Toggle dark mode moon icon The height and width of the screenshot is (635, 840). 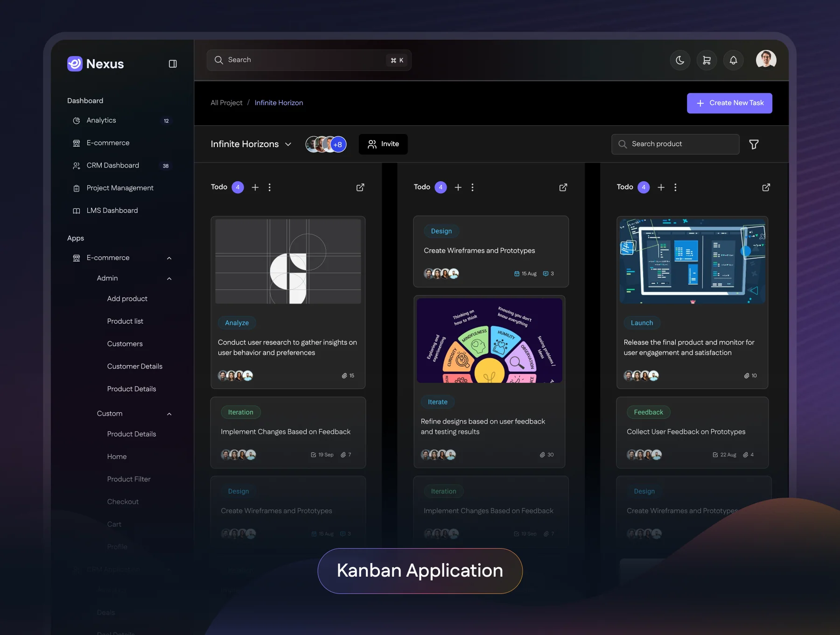pos(680,60)
